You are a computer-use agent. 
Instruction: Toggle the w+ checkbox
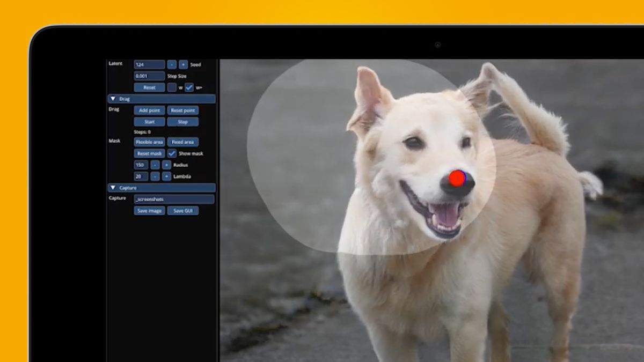pos(189,87)
